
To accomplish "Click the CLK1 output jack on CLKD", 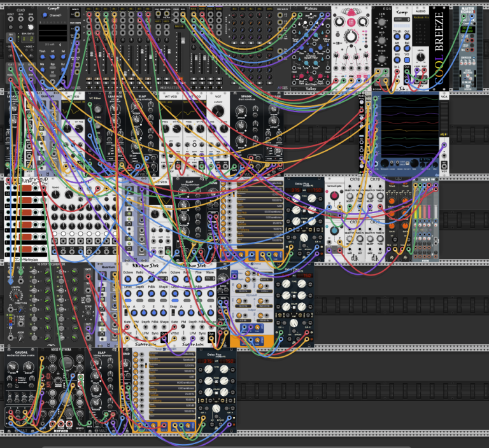I will [x=11, y=69].
